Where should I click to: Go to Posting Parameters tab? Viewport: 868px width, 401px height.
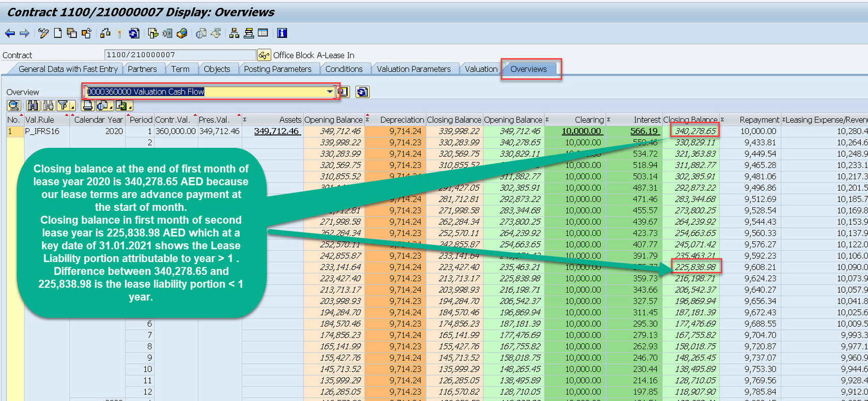[278, 69]
